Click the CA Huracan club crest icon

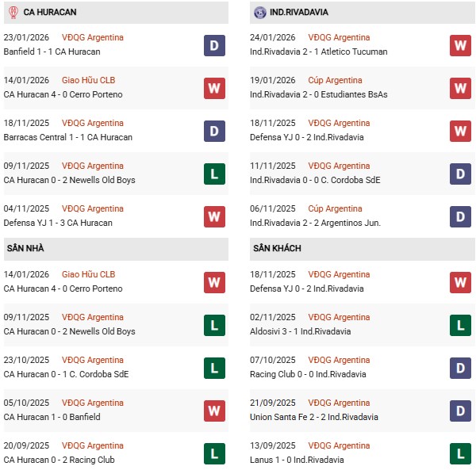click(13, 13)
